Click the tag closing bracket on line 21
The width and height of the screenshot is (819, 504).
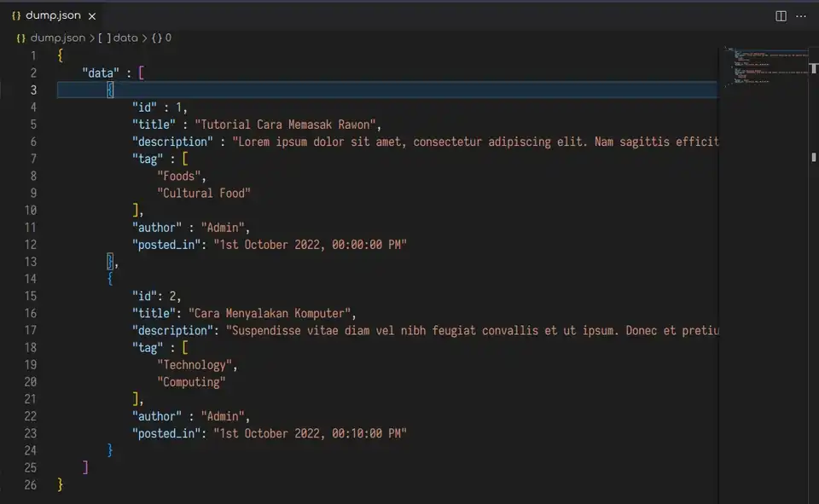(x=136, y=399)
